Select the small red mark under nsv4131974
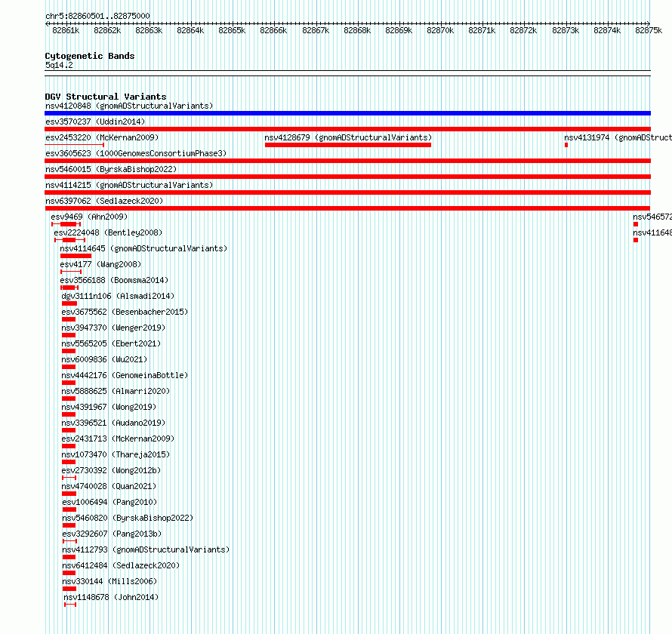Image resolution: width=672 pixels, height=634 pixels. click(566, 145)
